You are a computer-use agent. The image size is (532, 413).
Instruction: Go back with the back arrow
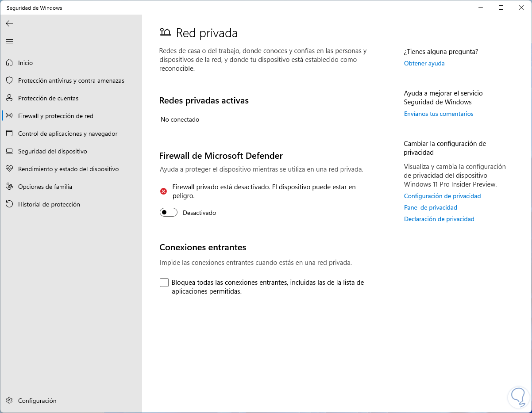point(9,23)
